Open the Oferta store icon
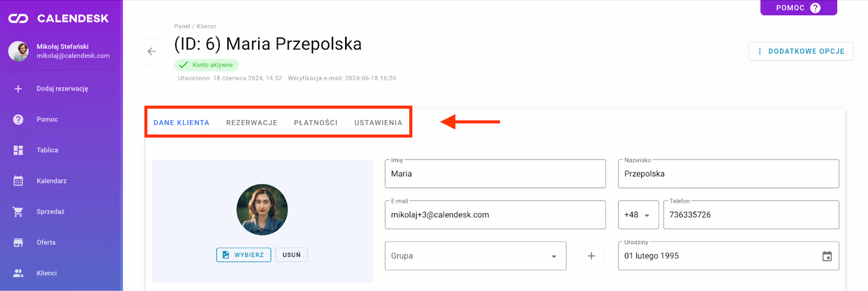Screen dimensions: 868x291 (x=18, y=243)
